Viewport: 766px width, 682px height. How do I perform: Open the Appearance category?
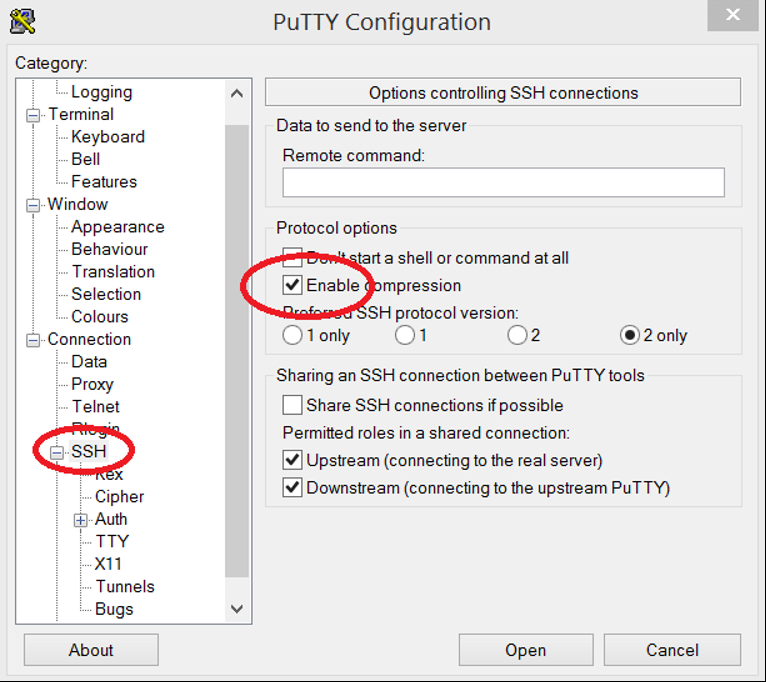click(x=118, y=227)
